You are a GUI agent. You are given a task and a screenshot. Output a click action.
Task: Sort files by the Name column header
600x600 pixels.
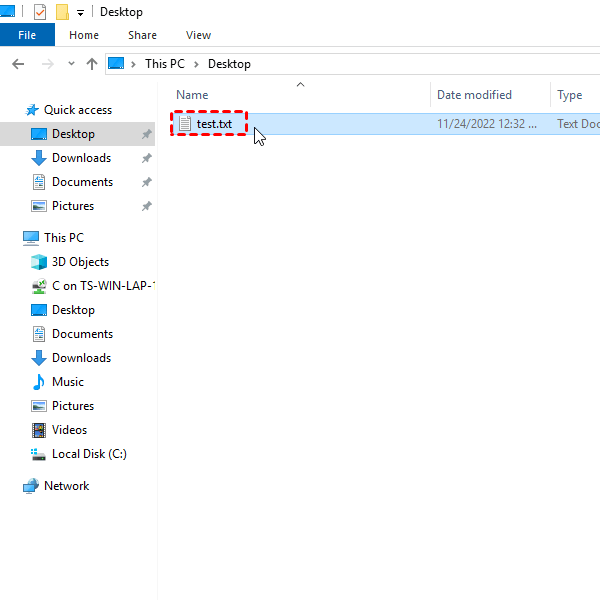click(x=192, y=95)
